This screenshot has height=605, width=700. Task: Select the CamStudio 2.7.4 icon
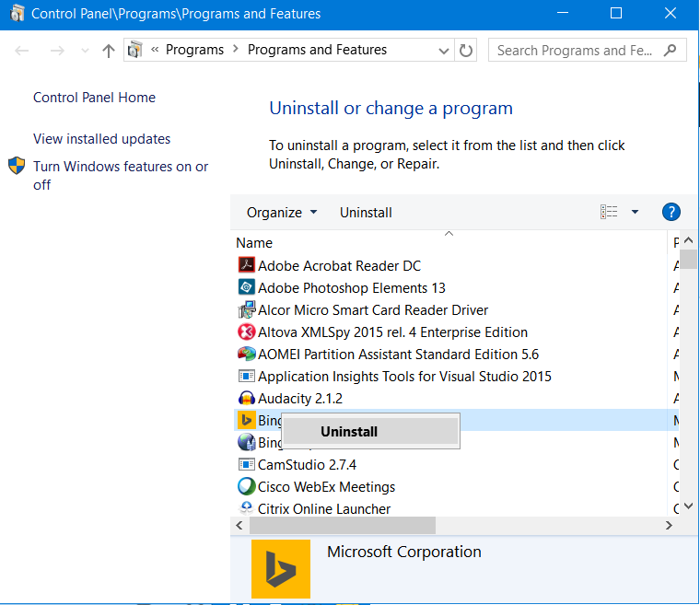pyautogui.click(x=246, y=465)
